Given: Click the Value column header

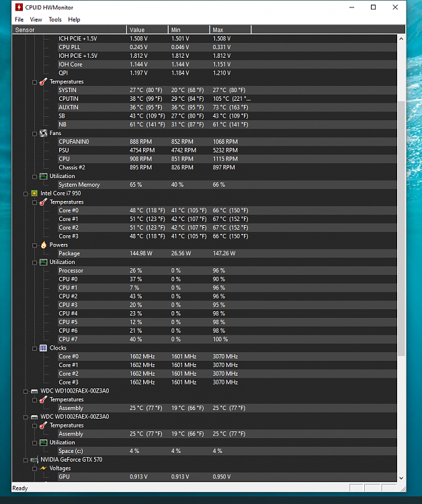Looking at the screenshot, I should pyautogui.click(x=146, y=30).
